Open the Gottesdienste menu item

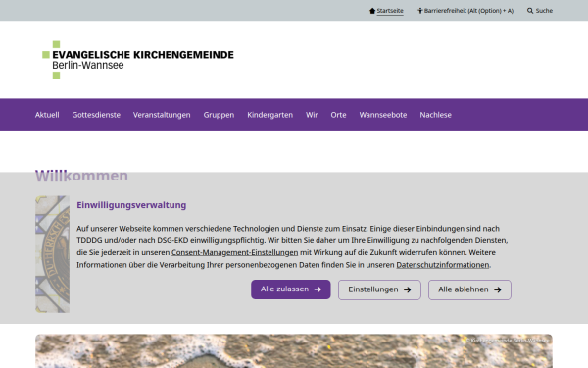[96, 115]
